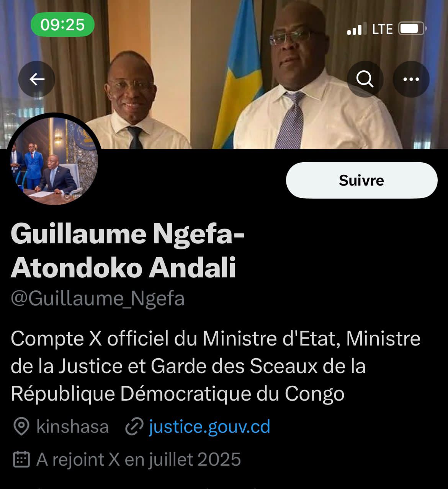The image size is (448, 489).
Task: Click the location pin icon beside kinshasa
Action: point(21,427)
